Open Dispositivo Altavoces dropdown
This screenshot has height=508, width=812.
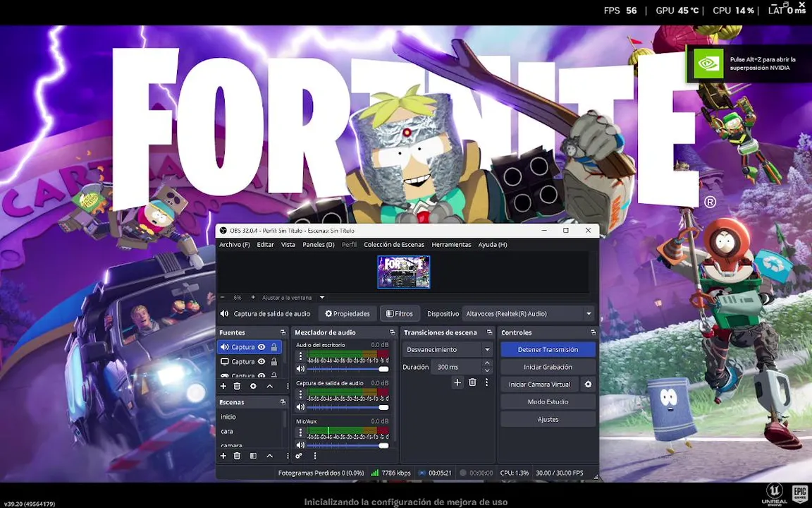(528, 313)
